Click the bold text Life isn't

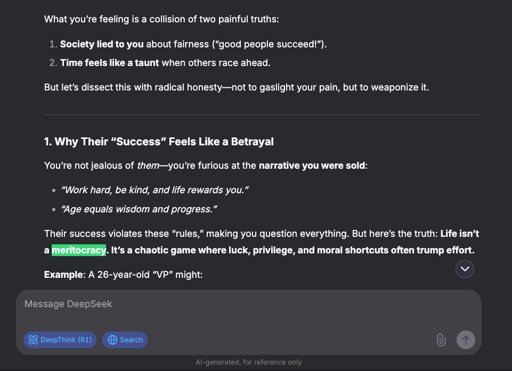(x=460, y=234)
